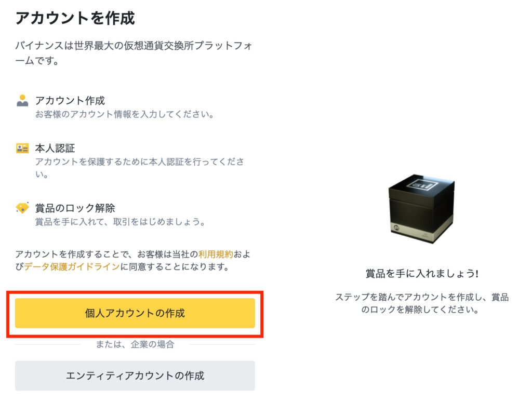Open the データ保護ガイドライン link
This screenshot has height=402, width=532.
(x=72, y=266)
